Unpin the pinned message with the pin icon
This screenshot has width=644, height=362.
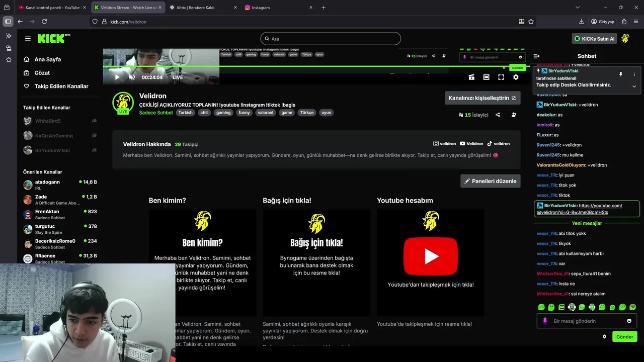(621, 74)
